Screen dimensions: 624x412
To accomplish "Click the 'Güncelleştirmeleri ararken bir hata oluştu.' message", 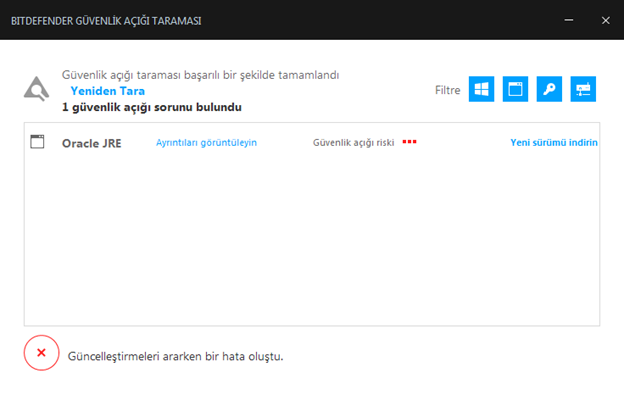I will tap(176, 356).
